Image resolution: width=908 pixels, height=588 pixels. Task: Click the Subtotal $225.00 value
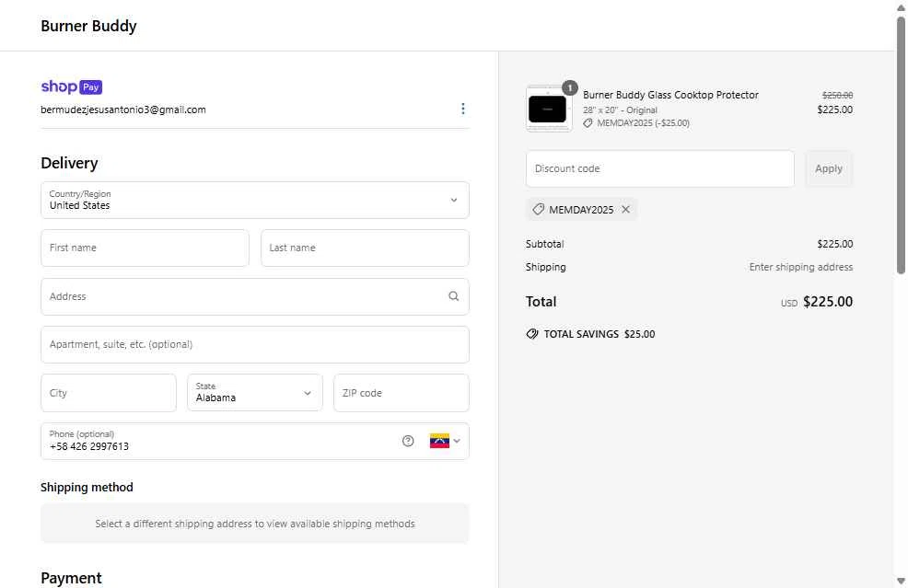coord(835,244)
